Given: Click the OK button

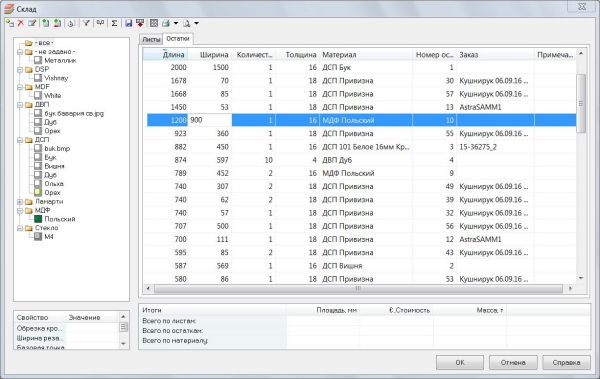Looking at the screenshot, I should tap(460, 362).
